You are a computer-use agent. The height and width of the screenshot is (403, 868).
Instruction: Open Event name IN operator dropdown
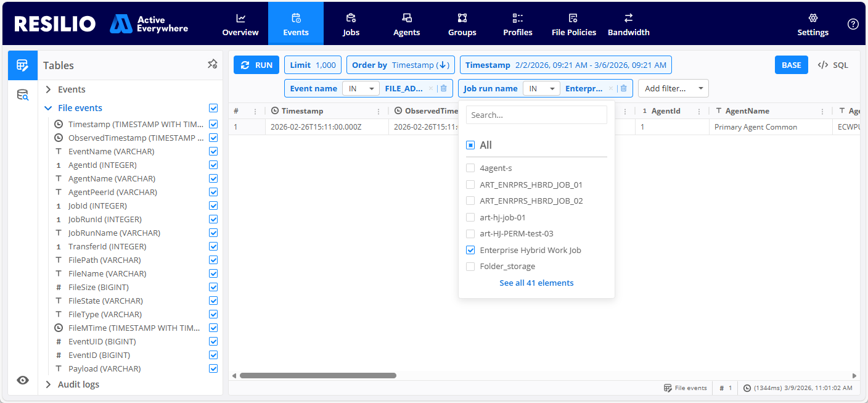(361, 88)
